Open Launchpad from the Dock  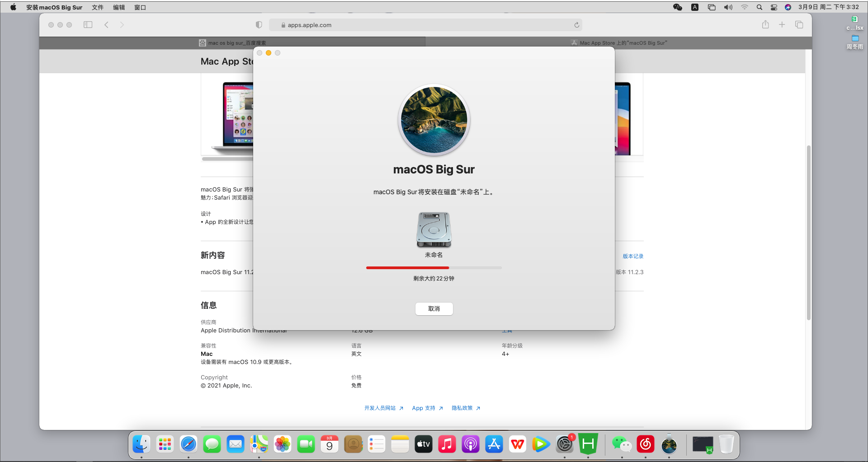click(165, 444)
